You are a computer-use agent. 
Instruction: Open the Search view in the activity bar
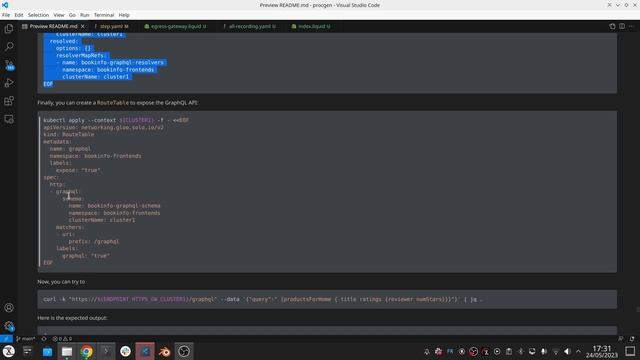[x=9, y=47]
